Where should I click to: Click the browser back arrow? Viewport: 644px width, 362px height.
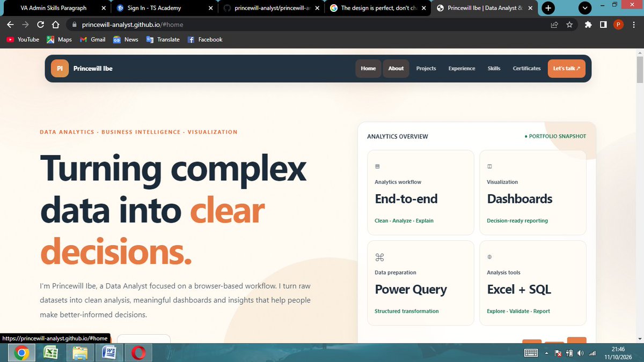pyautogui.click(x=10, y=25)
